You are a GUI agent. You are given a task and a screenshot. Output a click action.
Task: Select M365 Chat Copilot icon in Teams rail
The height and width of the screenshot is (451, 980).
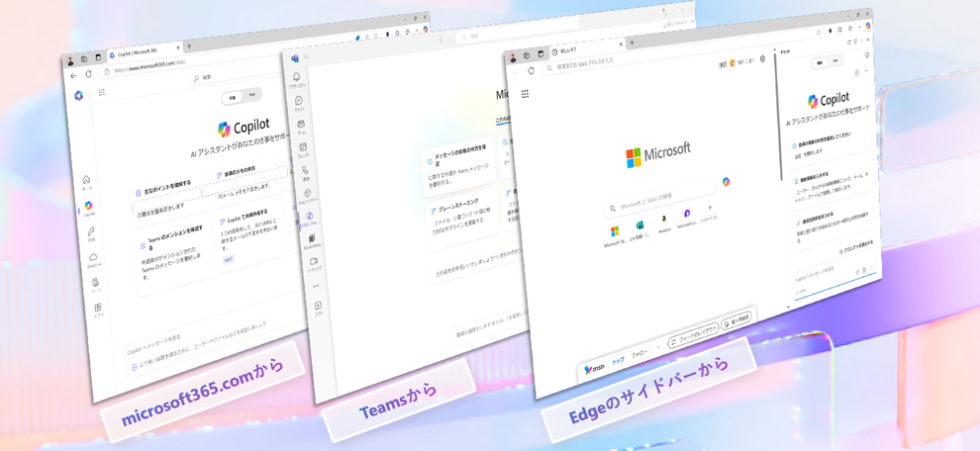pyautogui.click(x=309, y=217)
